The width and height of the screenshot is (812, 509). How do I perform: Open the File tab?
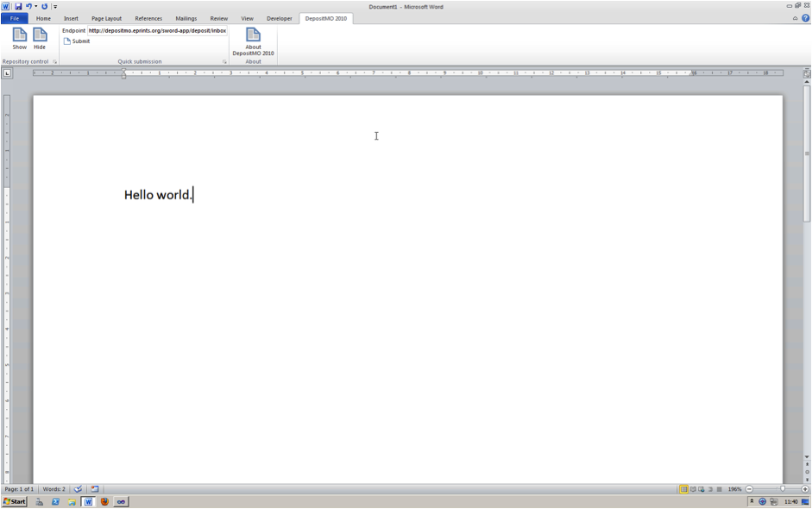(15, 18)
